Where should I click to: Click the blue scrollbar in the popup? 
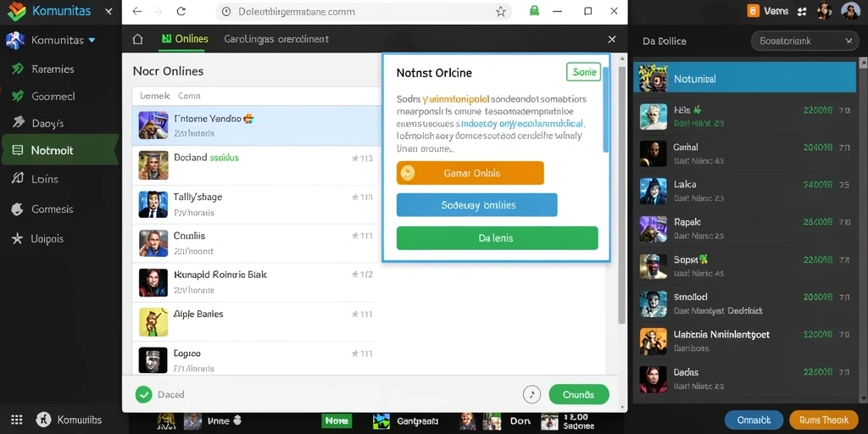click(x=606, y=109)
